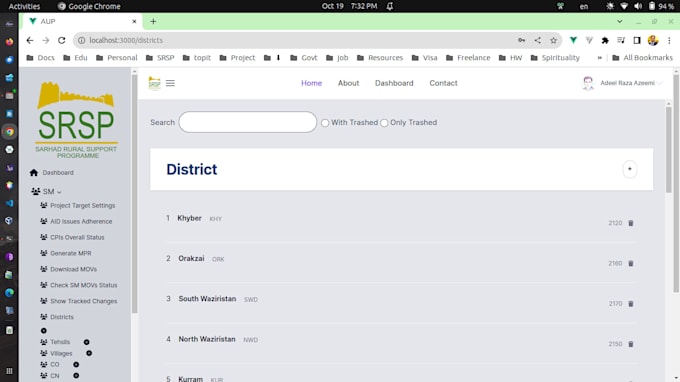
Task: Open Dashboard in top navigation
Action: pos(394,83)
